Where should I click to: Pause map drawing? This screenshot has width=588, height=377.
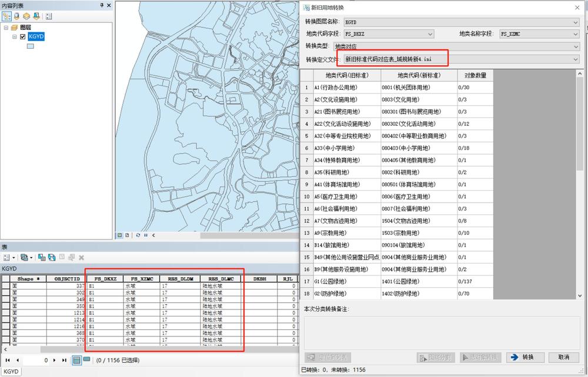pos(145,235)
